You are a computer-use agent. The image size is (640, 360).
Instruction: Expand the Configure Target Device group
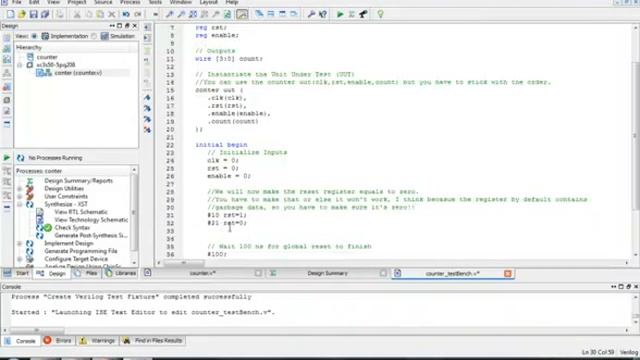pos(20,259)
